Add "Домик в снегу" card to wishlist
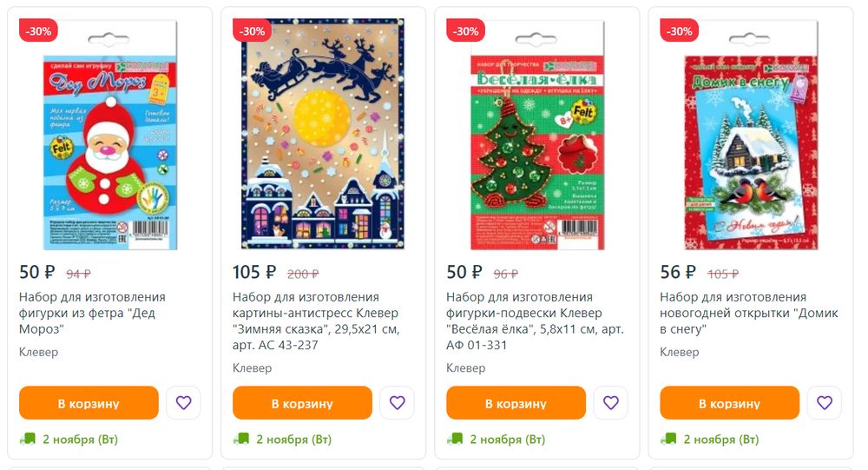Screen dimensions: 868x470 pos(825,403)
